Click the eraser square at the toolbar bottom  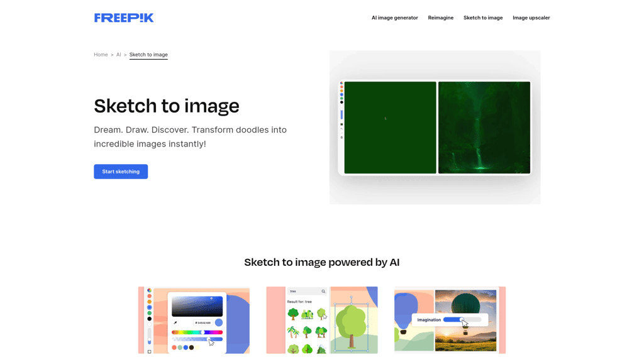149,351
